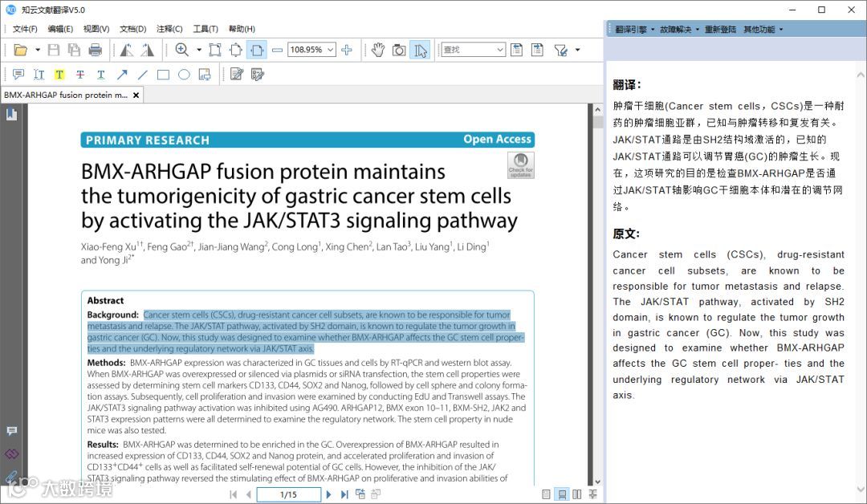Image resolution: width=867 pixels, height=504 pixels.
Task: Open the 108.95% zoom level dropdown
Action: [330, 50]
